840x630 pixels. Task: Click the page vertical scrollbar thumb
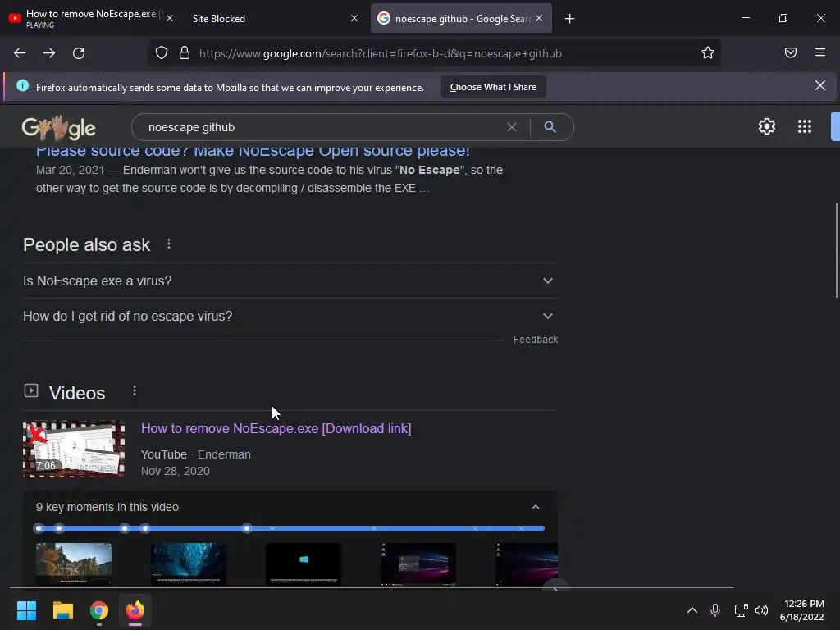coord(836,251)
